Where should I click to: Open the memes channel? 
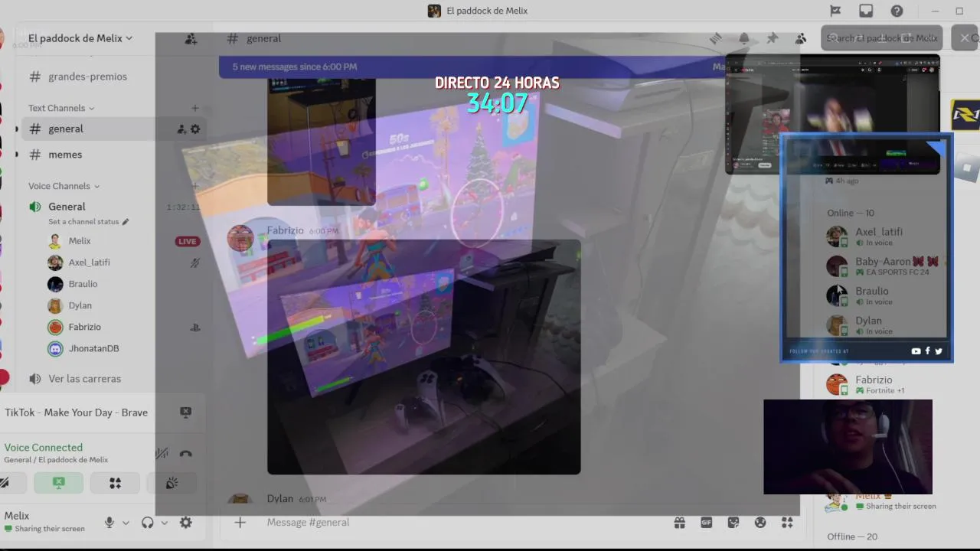(x=65, y=155)
